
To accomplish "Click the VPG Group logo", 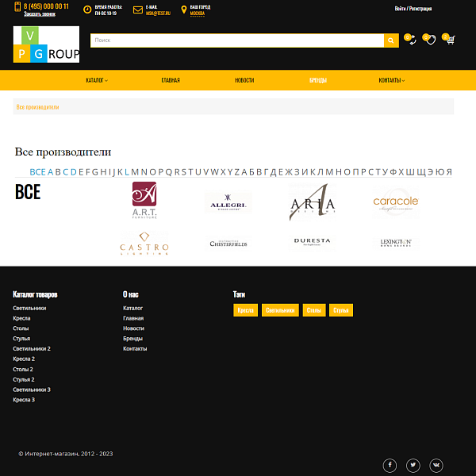I will pos(46,44).
